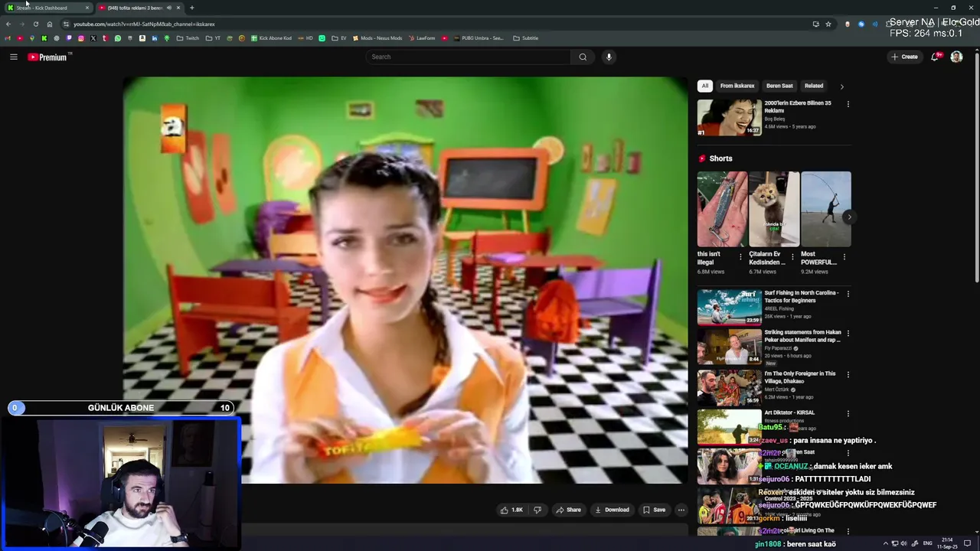Click the browser address bar URL
The width and height of the screenshot is (980, 551).
pyautogui.click(x=144, y=24)
